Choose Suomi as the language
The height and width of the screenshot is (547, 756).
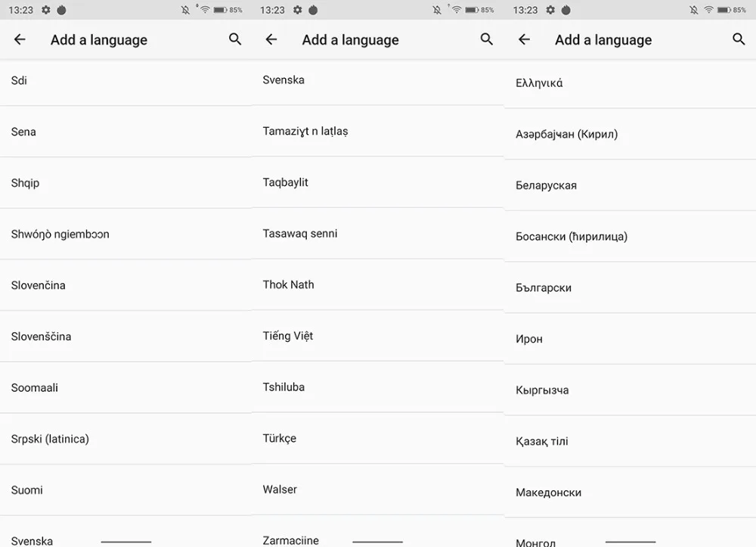[x=125, y=490]
